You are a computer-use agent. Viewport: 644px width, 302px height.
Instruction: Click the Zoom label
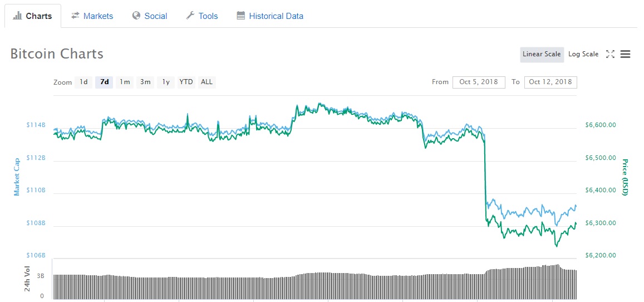(x=62, y=82)
